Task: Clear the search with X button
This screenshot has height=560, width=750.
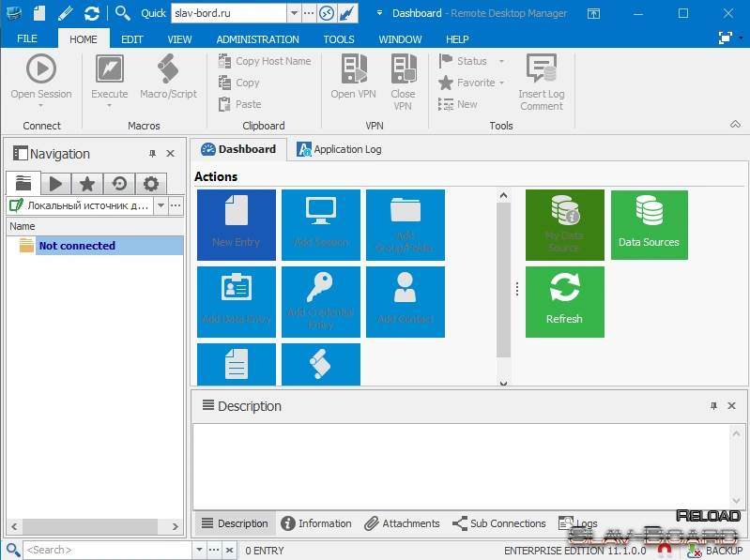Action: click(x=230, y=550)
